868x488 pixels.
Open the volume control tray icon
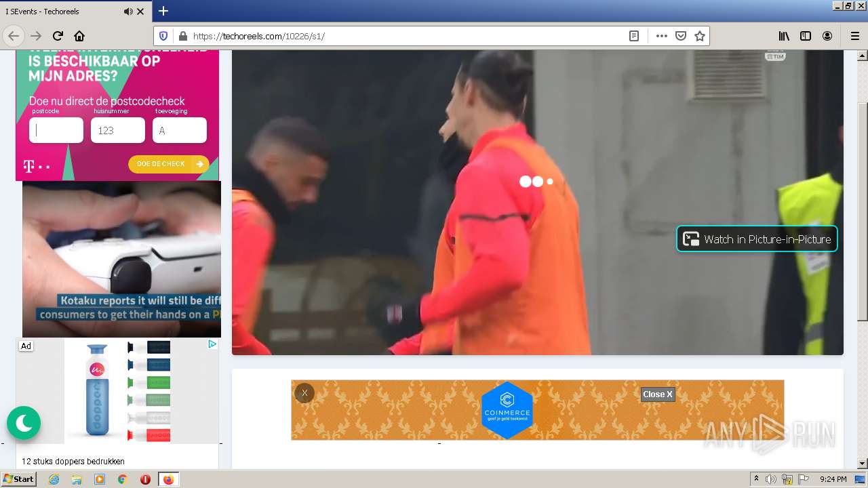(771, 479)
